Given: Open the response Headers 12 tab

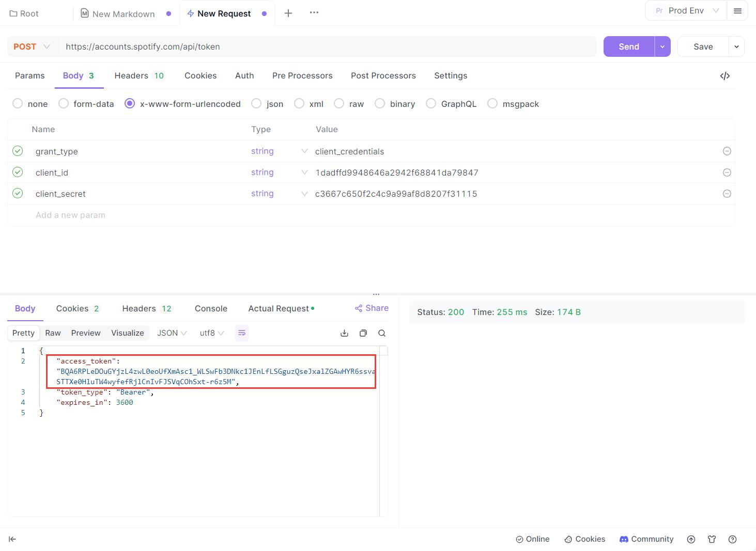Looking at the screenshot, I should pyautogui.click(x=147, y=309).
